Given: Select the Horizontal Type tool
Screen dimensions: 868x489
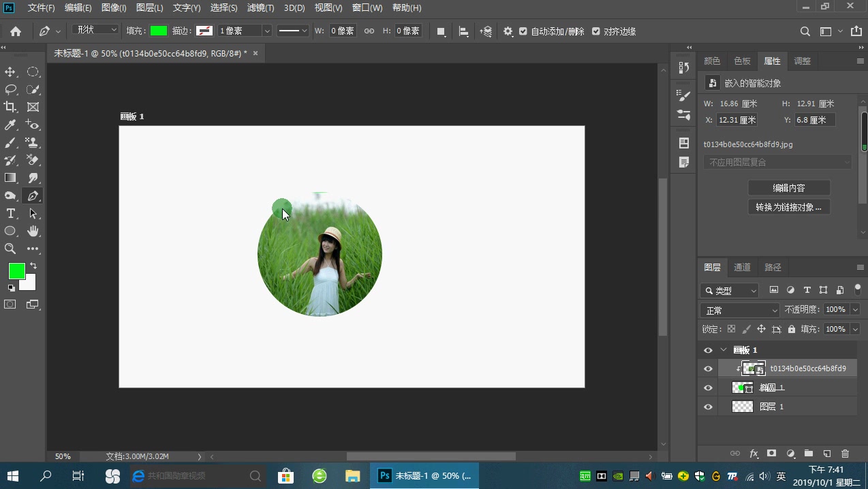Looking at the screenshot, I should [x=10, y=213].
